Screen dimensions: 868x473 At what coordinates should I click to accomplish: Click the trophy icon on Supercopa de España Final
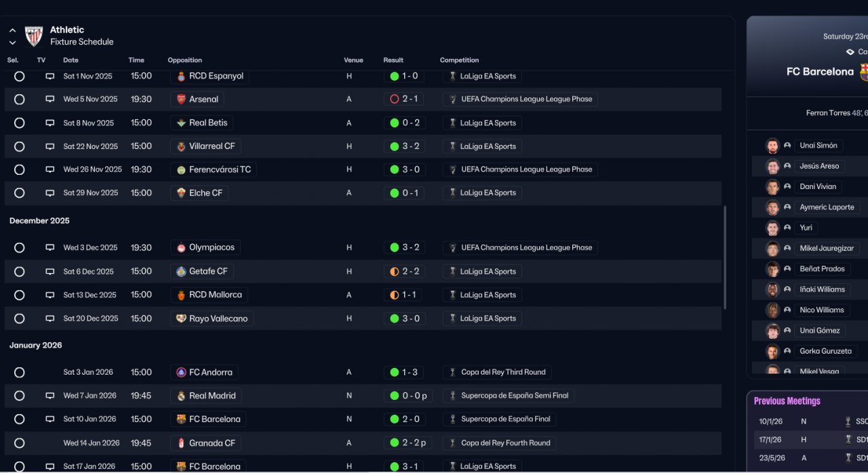coord(452,419)
